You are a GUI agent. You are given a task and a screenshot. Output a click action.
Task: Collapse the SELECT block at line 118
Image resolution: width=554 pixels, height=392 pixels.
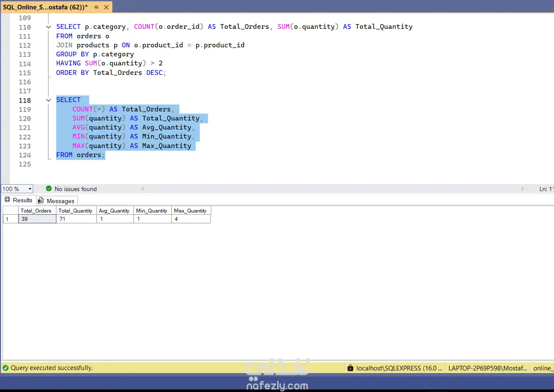pos(49,100)
